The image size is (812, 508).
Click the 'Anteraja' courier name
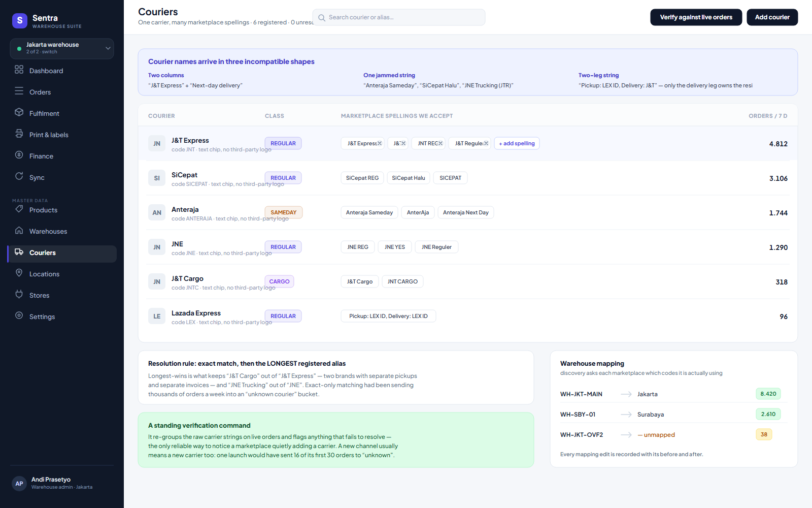[x=185, y=209]
